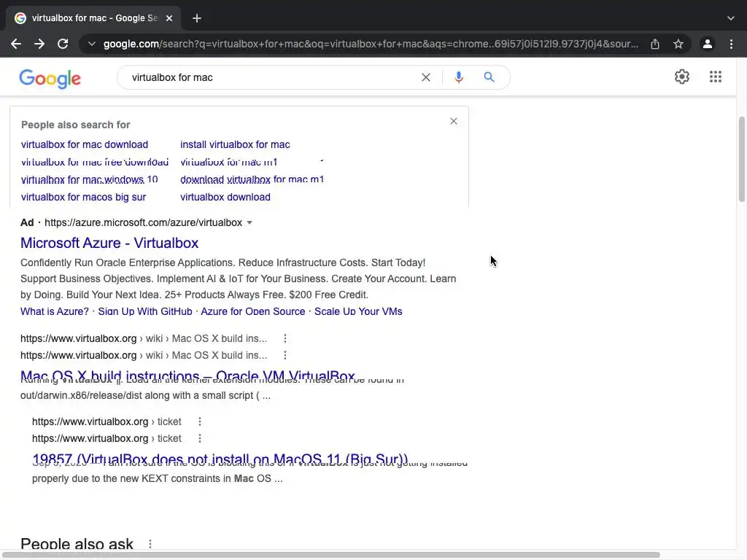The width and height of the screenshot is (747, 560).
Task: Go back using the browser back arrow
Action: coord(16,44)
